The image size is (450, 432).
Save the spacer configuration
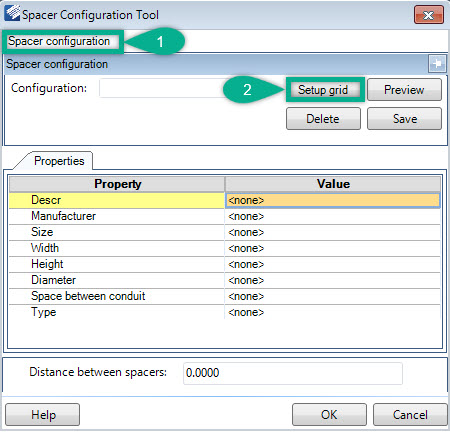(404, 119)
